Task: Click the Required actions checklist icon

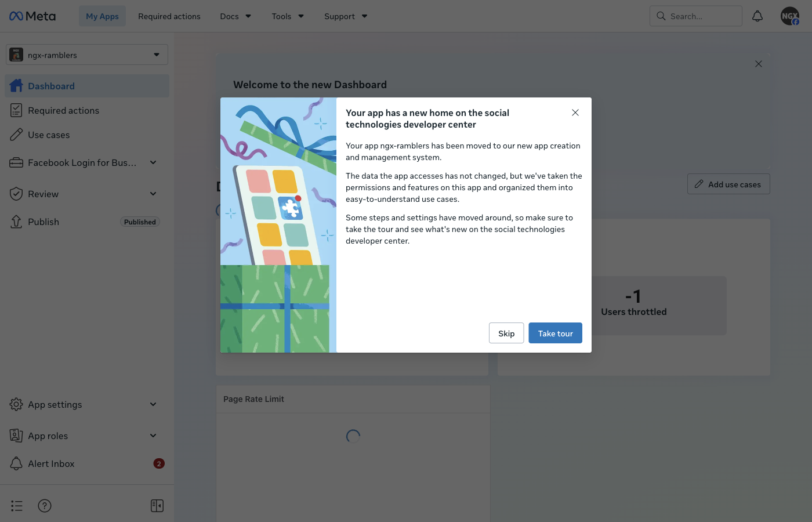Action: click(16, 110)
